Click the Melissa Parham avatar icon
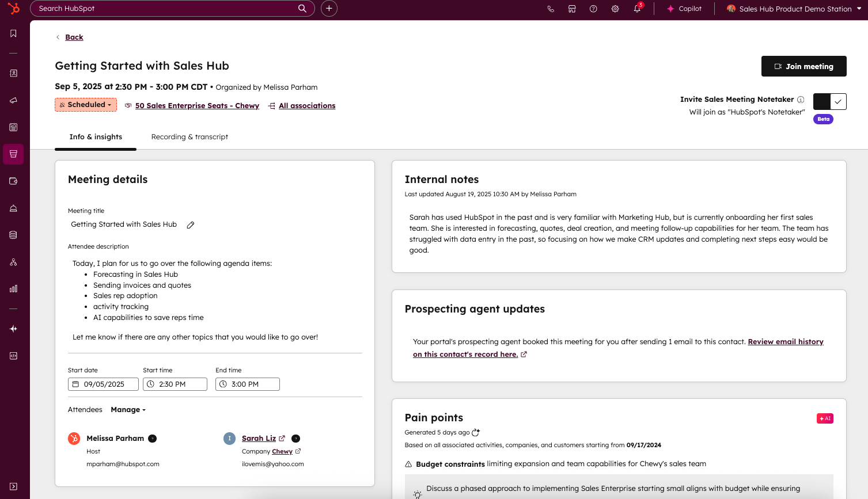The height and width of the screenshot is (499, 868). (74, 439)
